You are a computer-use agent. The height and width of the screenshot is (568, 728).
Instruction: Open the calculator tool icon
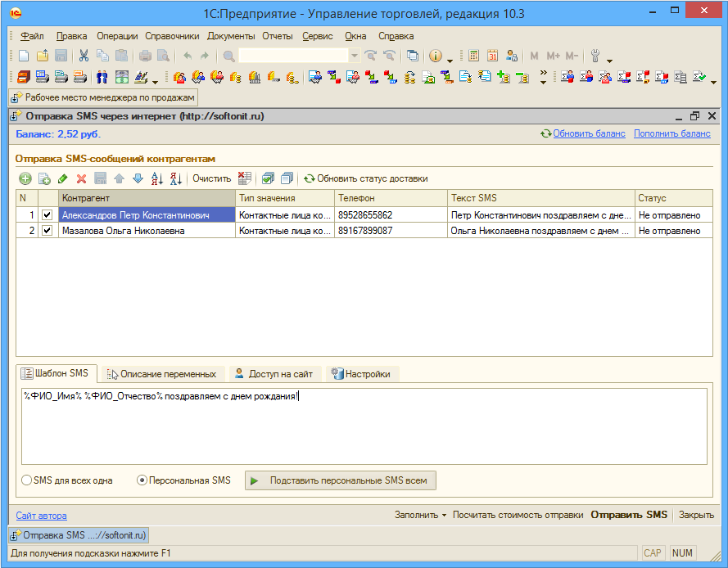pyautogui.click(x=473, y=56)
